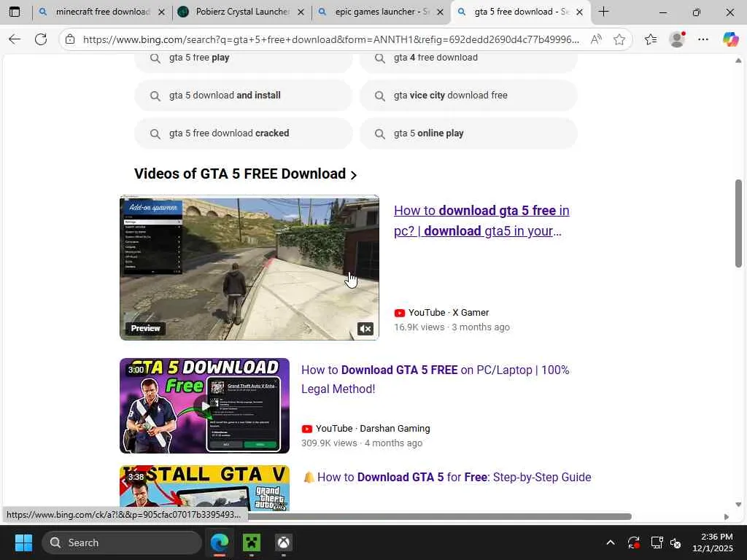
Task: Open Microsoft Edge from taskbar
Action: [x=220, y=542]
